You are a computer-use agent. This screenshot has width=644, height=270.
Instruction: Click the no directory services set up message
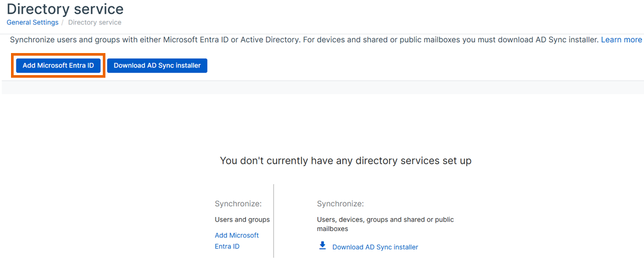coord(345,161)
